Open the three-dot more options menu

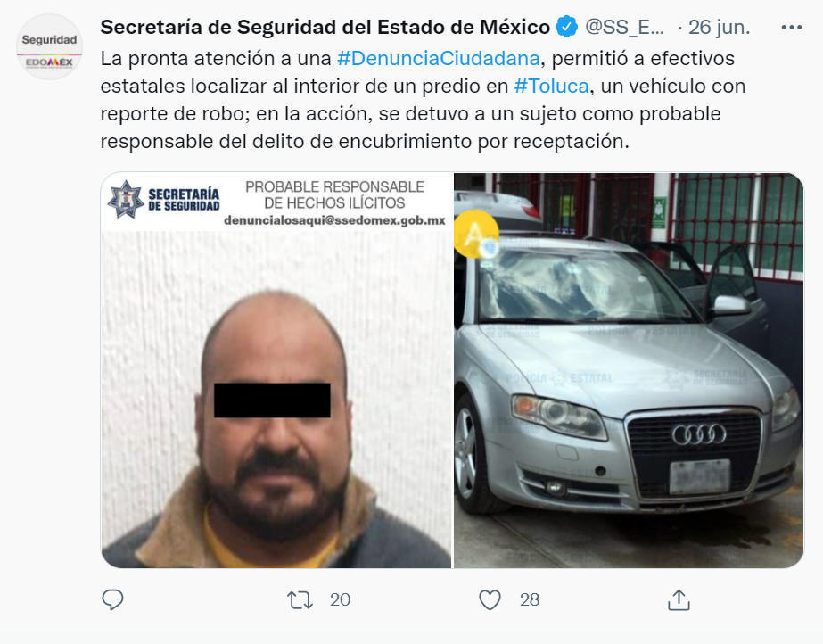coord(792,28)
